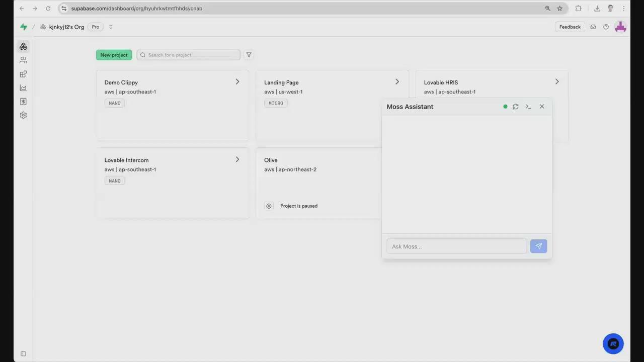Open the browser downloads icon
Viewport: 644px width, 362px height.
tap(597, 9)
